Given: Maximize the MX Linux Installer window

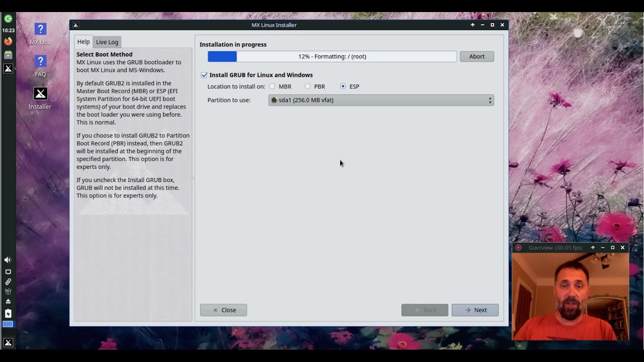Looking at the screenshot, I should click(x=493, y=25).
